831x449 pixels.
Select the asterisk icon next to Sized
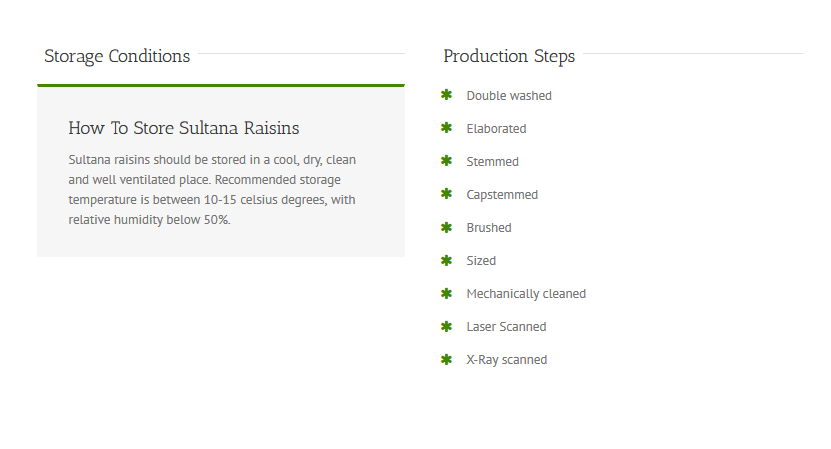[x=446, y=260]
